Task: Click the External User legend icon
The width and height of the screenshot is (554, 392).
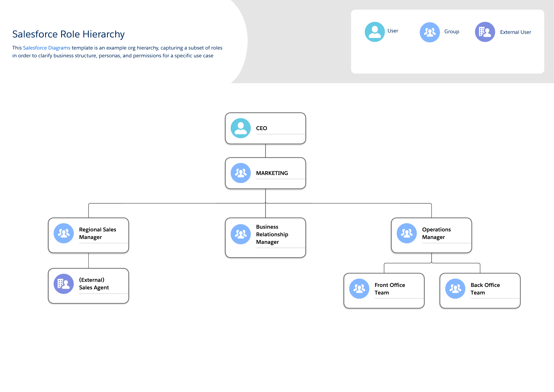Action: point(485,32)
